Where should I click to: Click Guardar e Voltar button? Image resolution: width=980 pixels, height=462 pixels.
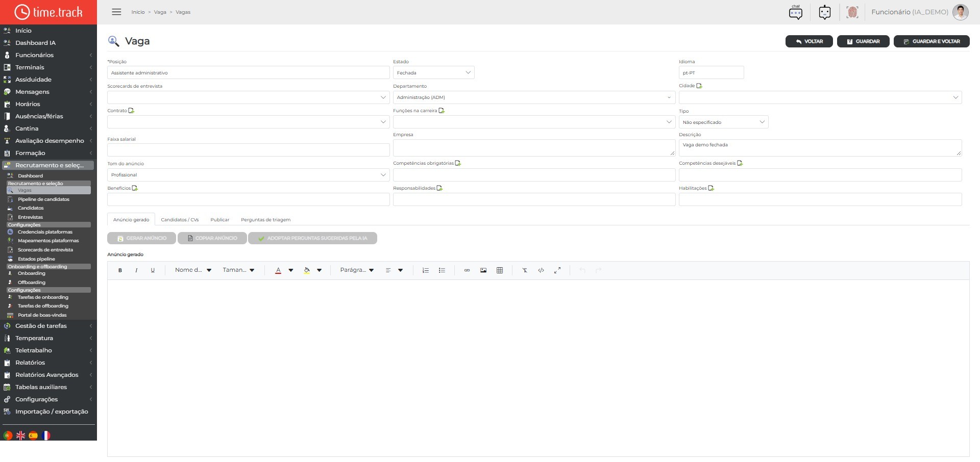932,41
